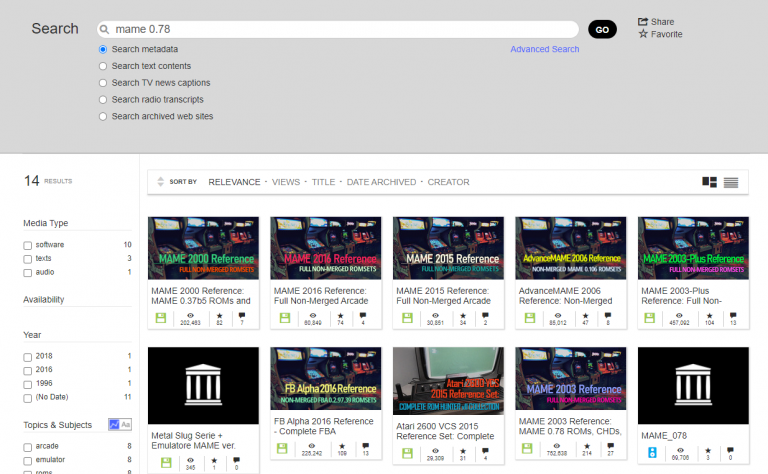This screenshot has height=474, width=768.
Task: Sort results by Creator
Action: pos(448,182)
